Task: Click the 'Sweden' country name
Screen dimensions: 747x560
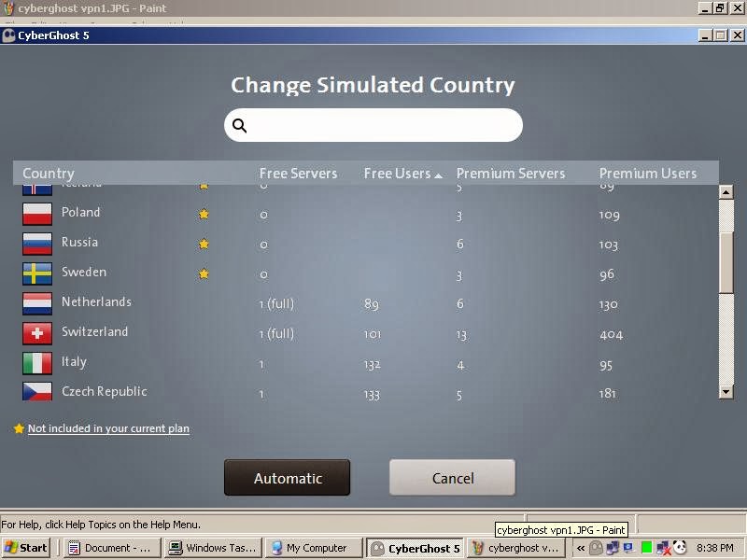Action: [x=84, y=272]
